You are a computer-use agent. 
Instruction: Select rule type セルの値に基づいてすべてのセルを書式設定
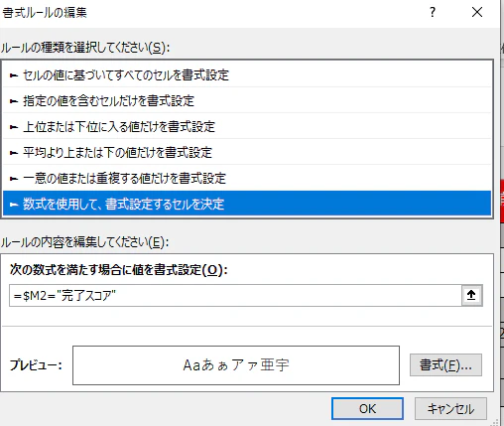pos(247,75)
